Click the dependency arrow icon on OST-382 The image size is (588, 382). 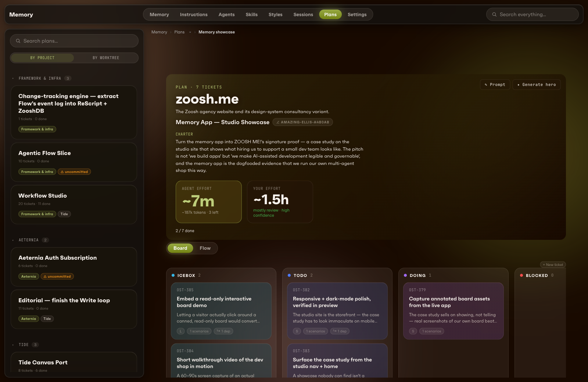pos(335,331)
